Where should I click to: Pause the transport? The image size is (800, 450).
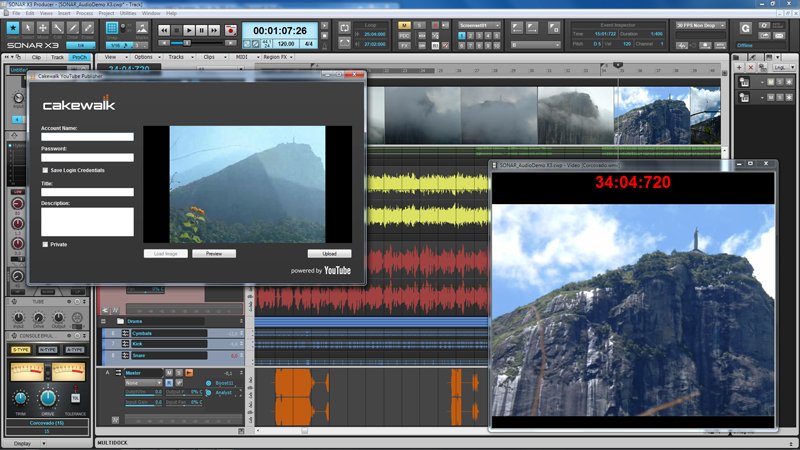coord(202,31)
